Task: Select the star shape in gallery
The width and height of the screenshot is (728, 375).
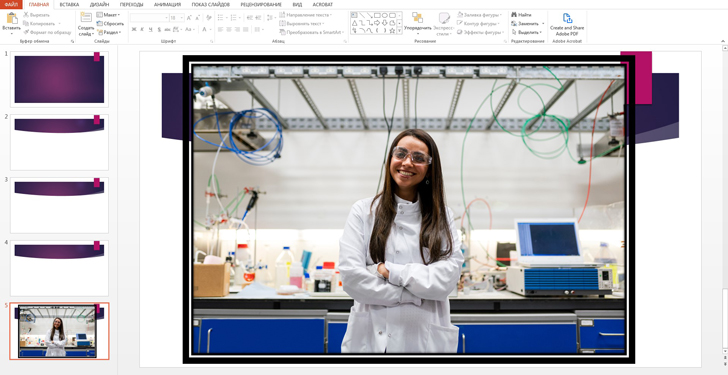Action: [x=392, y=31]
